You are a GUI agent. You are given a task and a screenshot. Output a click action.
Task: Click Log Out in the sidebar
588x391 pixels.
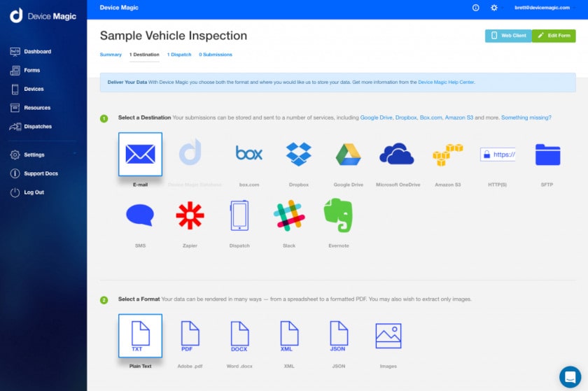coord(27,192)
